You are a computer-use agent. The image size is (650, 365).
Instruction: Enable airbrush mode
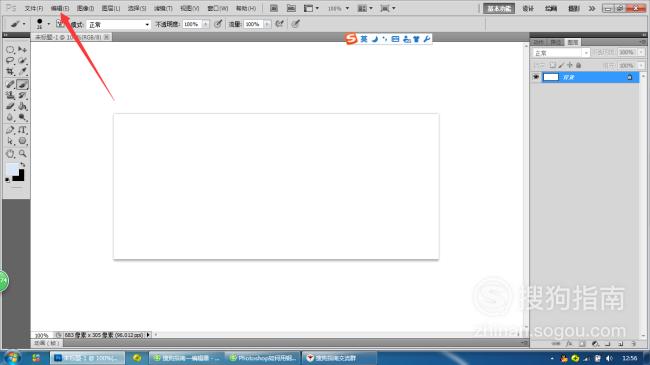point(279,24)
